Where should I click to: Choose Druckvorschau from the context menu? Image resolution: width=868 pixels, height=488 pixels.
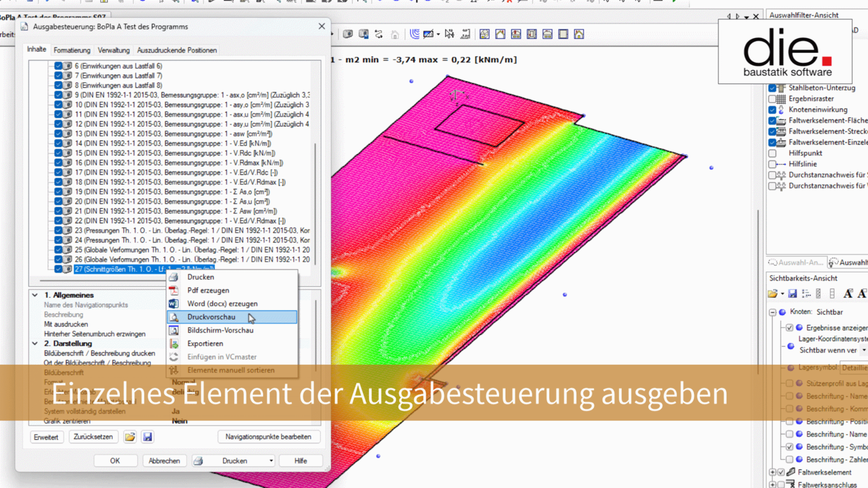point(211,317)
